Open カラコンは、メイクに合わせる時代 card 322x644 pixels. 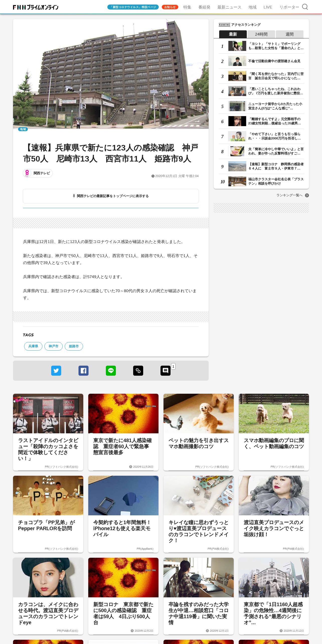(x=48, y=596)
